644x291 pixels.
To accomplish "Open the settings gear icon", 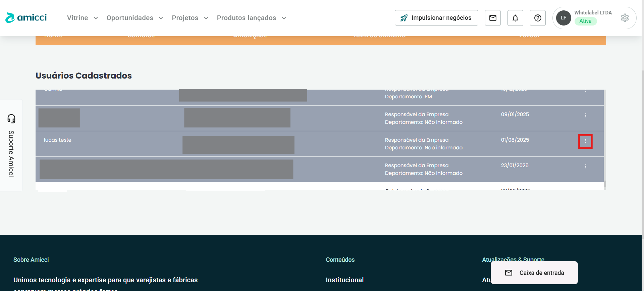I will click(x=625, y=18).
